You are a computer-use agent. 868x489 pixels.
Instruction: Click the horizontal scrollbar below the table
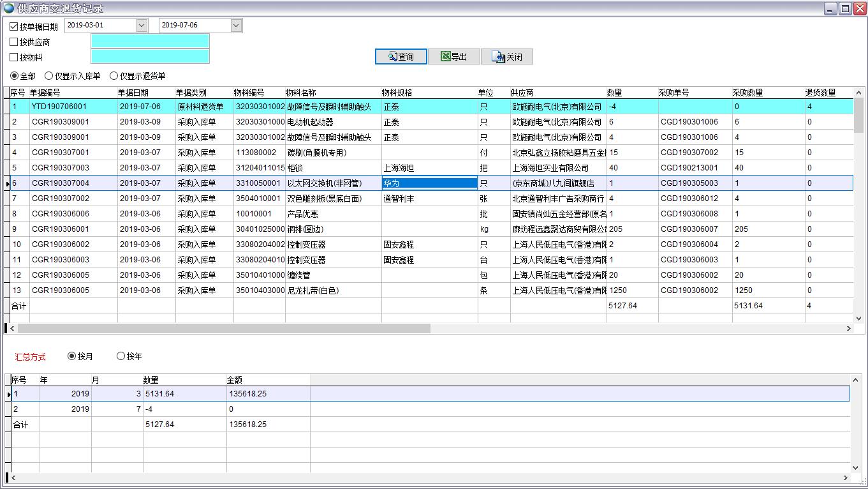pyautogui.click(x=223, y=327)
